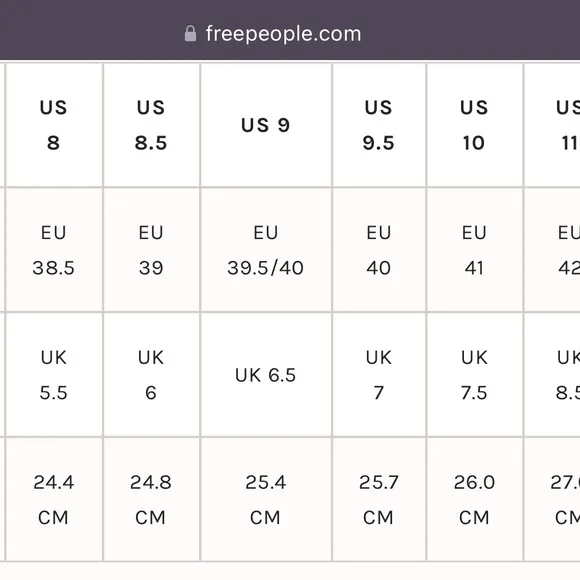Click the 24.8 CM cell

(151, 499)
